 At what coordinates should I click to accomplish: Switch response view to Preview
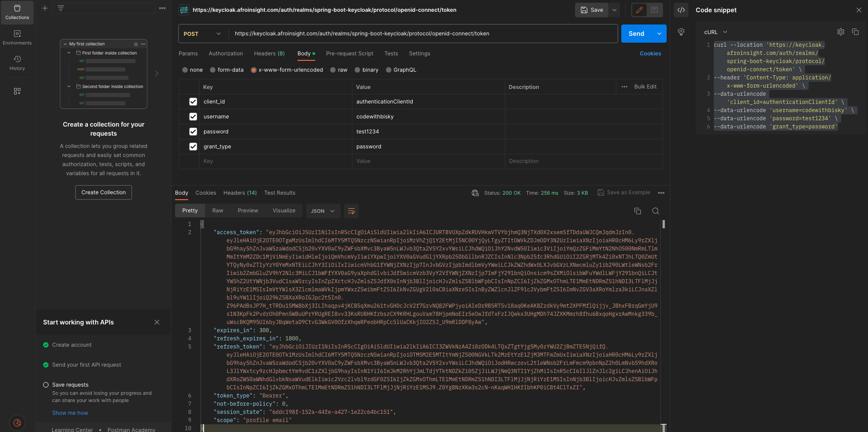[x=248, y=211]
